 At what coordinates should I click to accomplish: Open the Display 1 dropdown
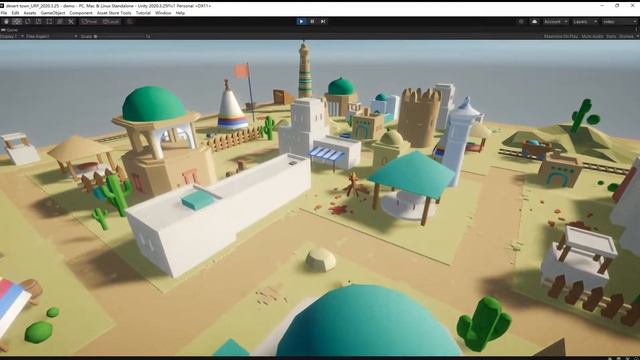tap(11, 36)
